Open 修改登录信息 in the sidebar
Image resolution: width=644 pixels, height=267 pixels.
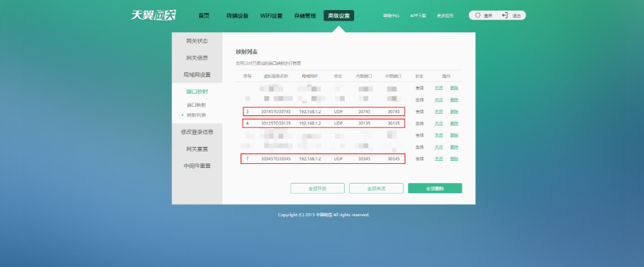[x=197, y=132]
